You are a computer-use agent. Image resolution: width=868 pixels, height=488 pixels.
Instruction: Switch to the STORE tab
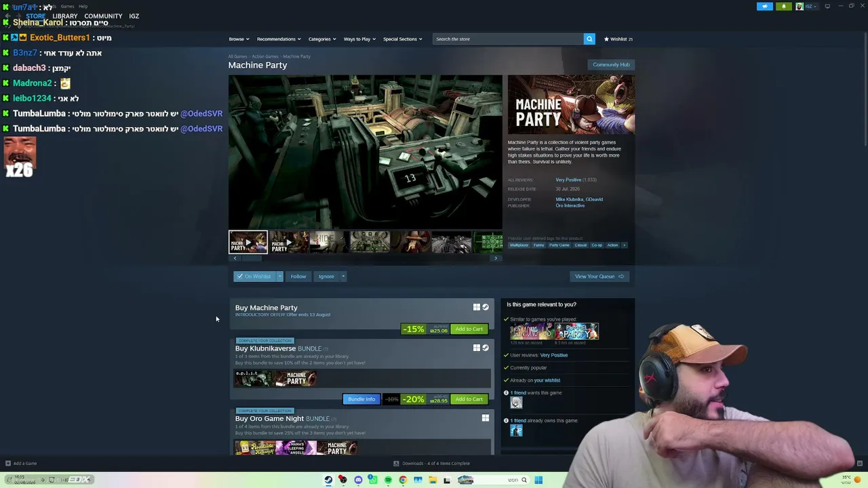(36, 16)
